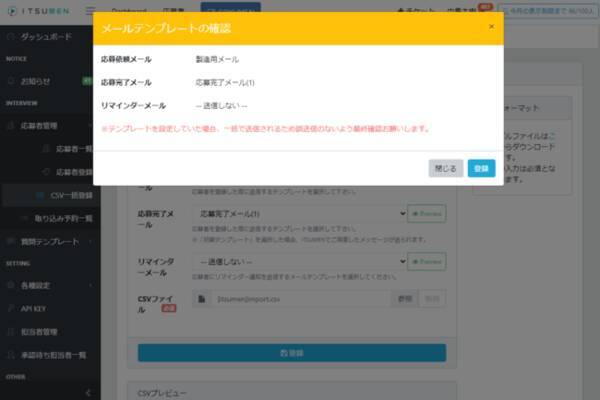Expand the 各種設定 sidebar item
The height and width of the screenshot is (400, 600).
pos(50,286)
